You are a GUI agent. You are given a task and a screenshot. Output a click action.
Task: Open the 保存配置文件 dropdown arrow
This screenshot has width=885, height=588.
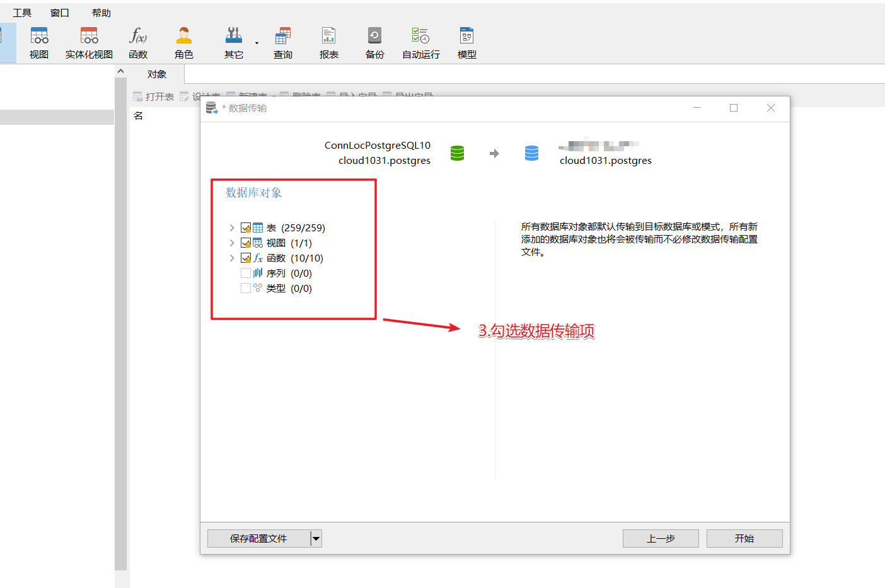(316, 539)
